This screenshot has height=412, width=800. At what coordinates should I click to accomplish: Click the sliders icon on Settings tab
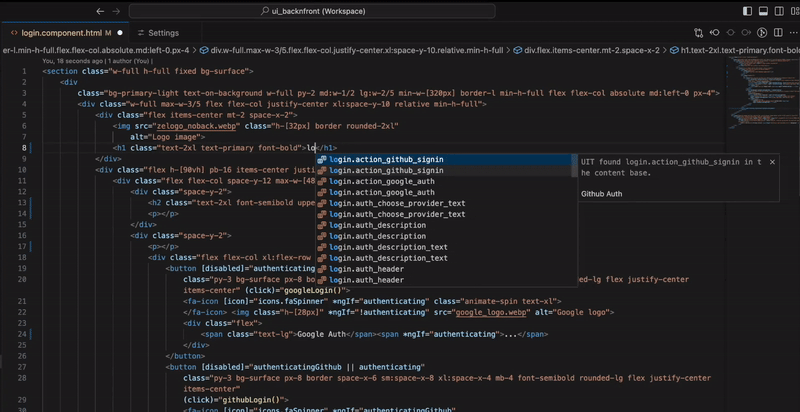click(141, 33)
